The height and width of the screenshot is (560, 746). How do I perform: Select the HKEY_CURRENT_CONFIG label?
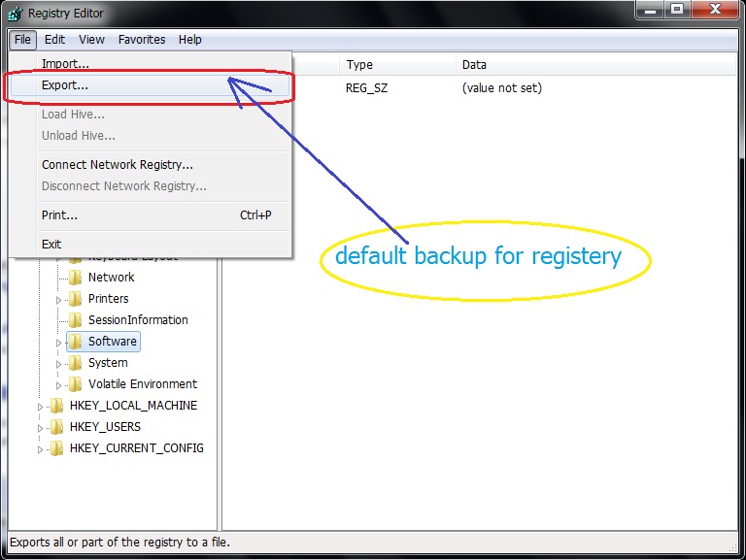137,448
